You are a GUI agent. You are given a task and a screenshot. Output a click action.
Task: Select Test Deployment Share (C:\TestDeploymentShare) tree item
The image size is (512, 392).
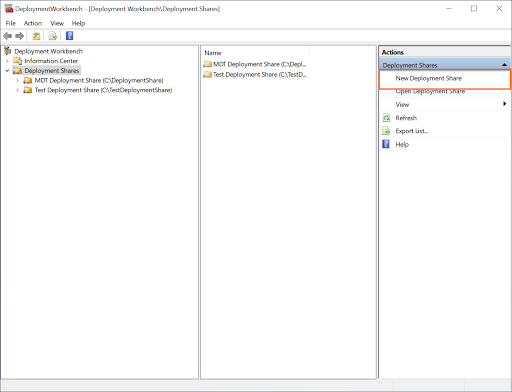point(103,90)
